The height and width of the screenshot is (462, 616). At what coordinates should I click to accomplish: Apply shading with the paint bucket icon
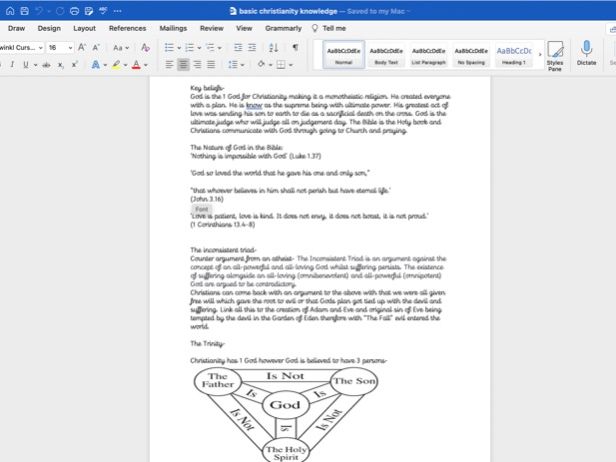pos(261,64)
